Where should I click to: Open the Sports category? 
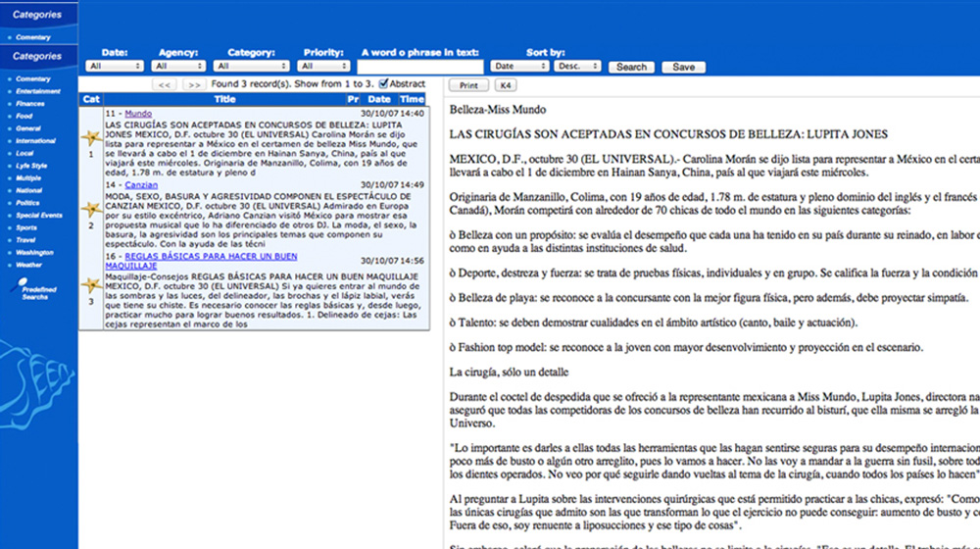point(26,226)
